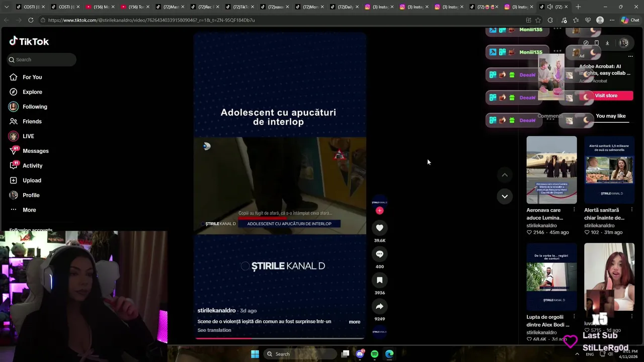Open the Task View icon in the taskbar

click(345, 354)
